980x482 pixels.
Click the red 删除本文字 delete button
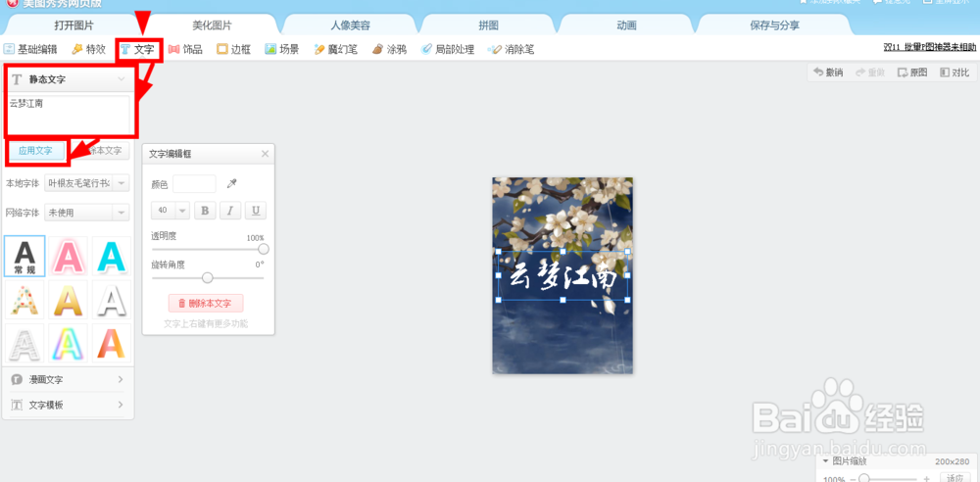click(x=206, y=303)
